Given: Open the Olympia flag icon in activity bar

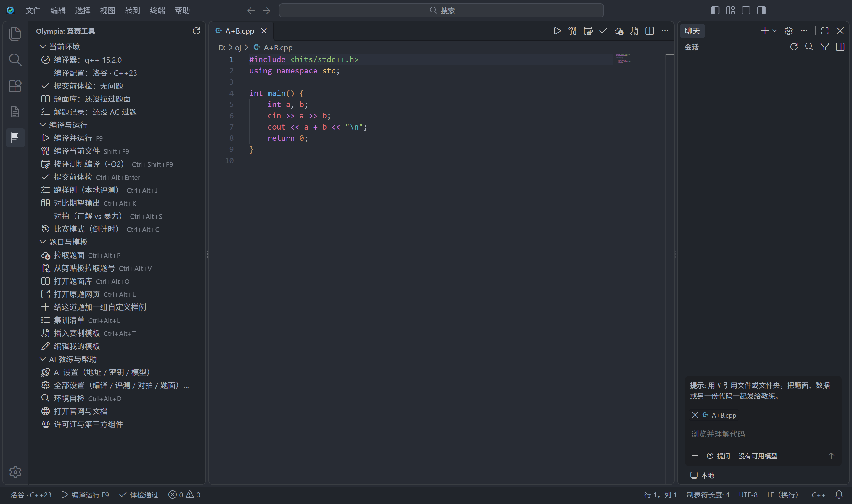Looking at the screenshot, I should click(x=15, y=138).
